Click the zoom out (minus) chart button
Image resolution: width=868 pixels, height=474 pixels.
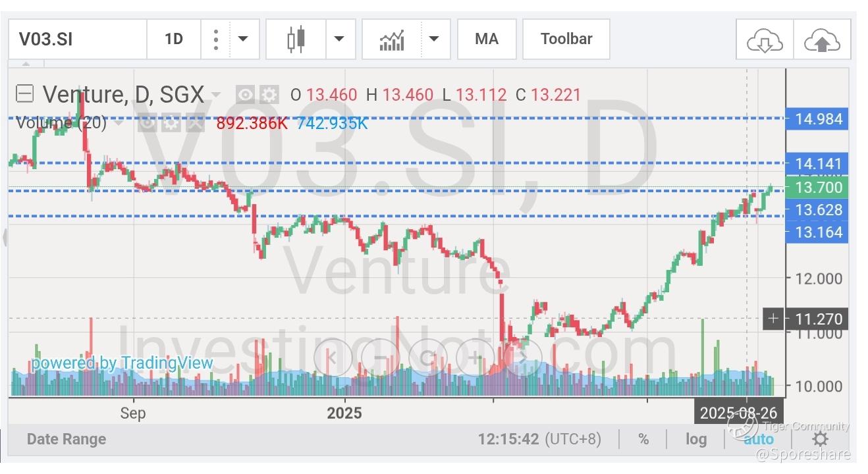point(381,357)
